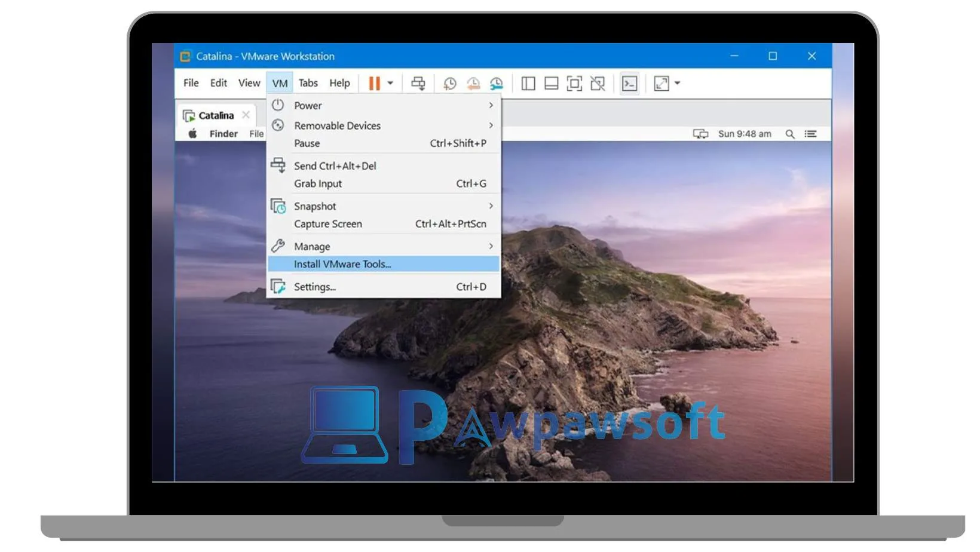Expand the Snapshot submenu arrow
980x552 pixels.
(491, 206)
